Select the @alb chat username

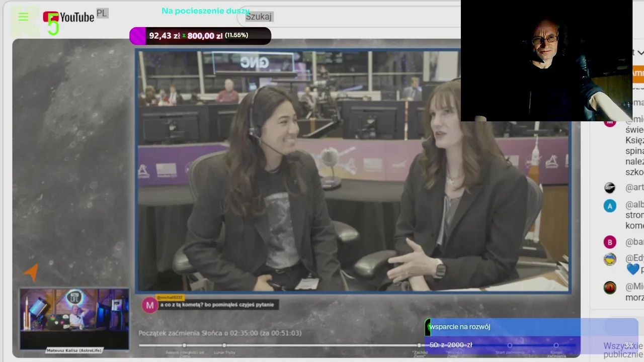[x=634, y=205]
